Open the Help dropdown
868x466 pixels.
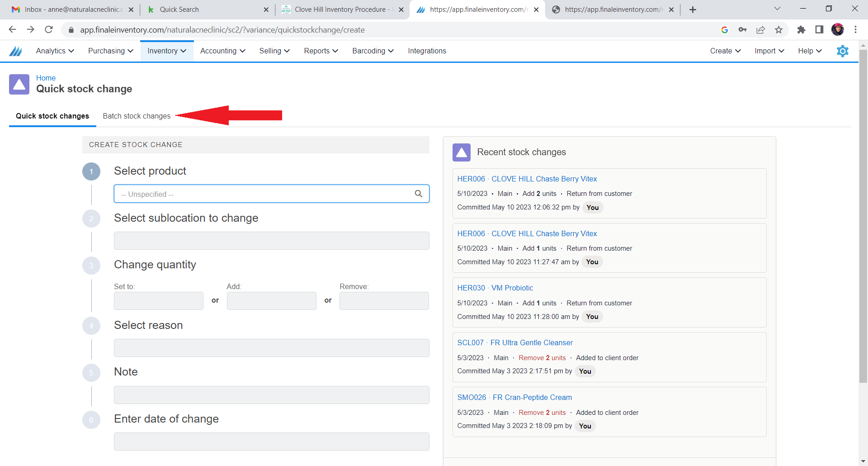point(810,51)
